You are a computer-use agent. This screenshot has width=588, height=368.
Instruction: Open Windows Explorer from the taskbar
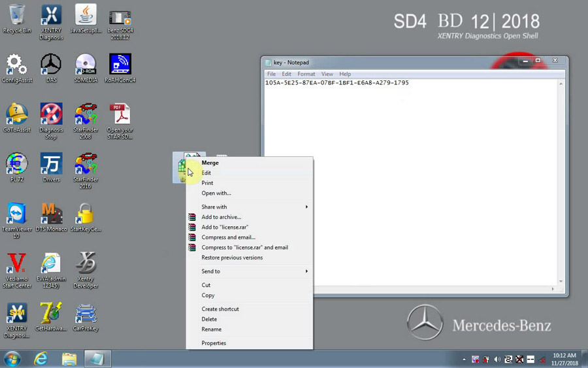coord(69,359)
